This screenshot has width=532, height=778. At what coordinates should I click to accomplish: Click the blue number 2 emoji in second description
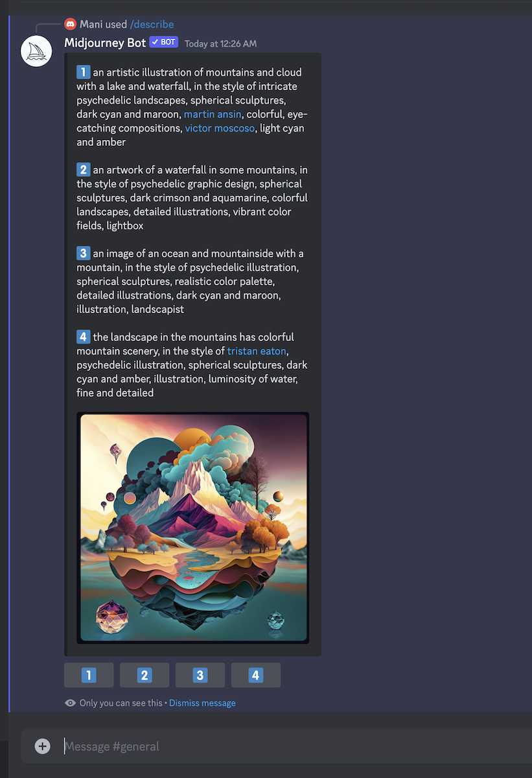(x=83, y=170)
